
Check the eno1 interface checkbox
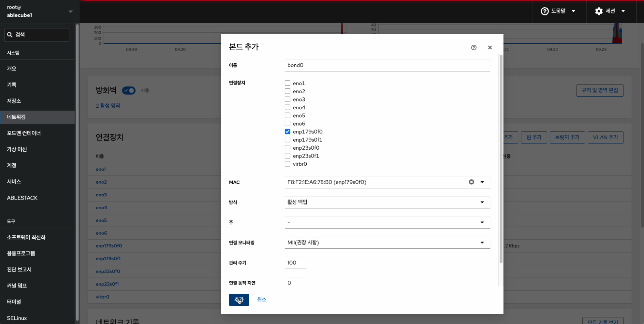click(x=287, y=83)
